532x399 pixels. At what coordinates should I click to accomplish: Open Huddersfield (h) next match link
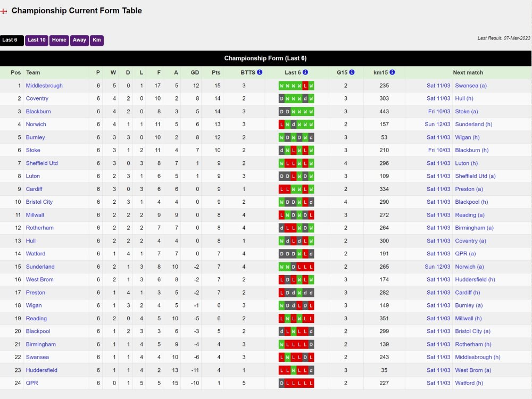point(475,280)
